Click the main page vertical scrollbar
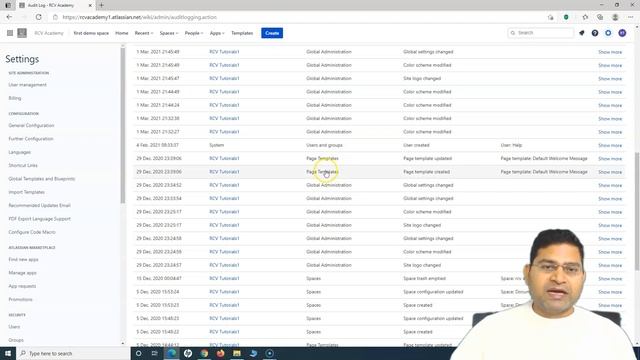The width and height of the screenshot is (640, 360). (637, 210)
